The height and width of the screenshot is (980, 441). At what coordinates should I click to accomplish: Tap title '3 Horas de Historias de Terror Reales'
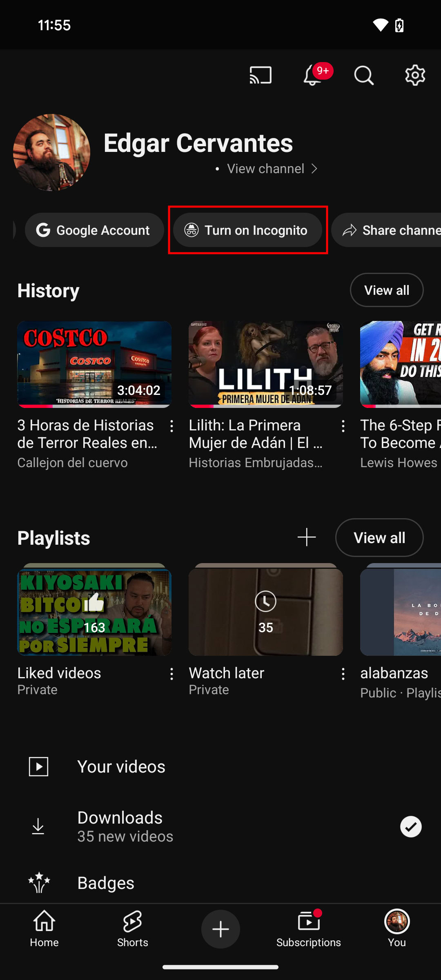tap(87, 434)
